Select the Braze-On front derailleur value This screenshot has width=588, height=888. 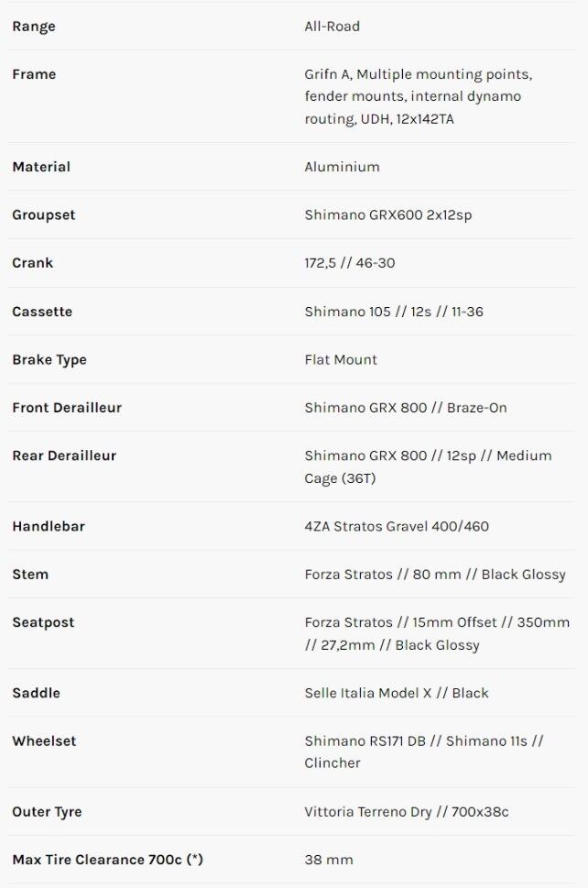[406, 408]
